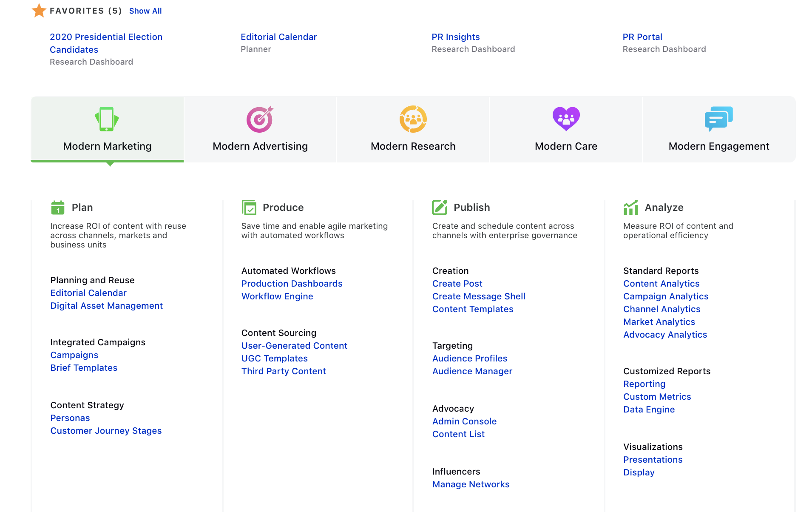Select the Modern Engagement tab
This screenshot has height=512, width=812.
tap(719, 129)
